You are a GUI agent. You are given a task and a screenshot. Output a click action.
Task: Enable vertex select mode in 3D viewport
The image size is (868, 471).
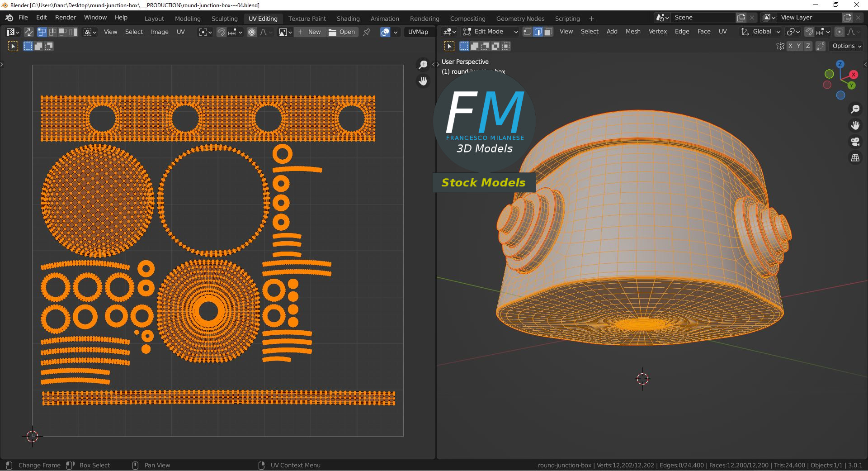click(527, 32)
